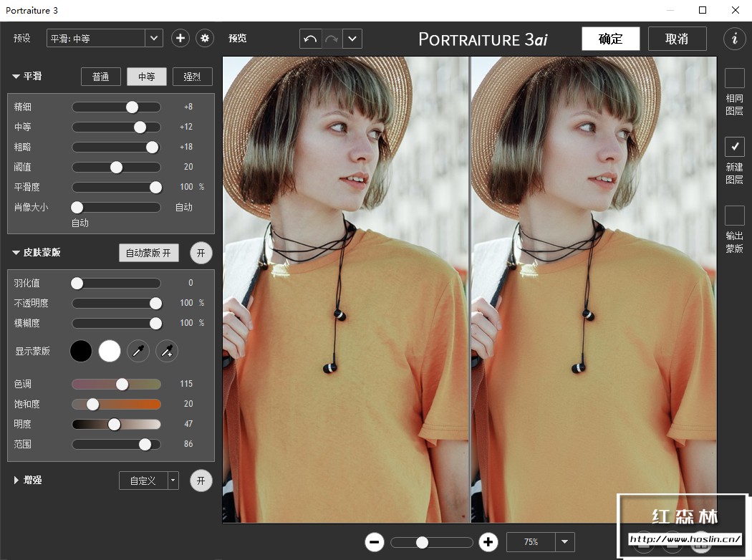Pick mask color with eyedropper tool
Screen dimensions: 752x560
pyautogui.click(x=138, y=352)
